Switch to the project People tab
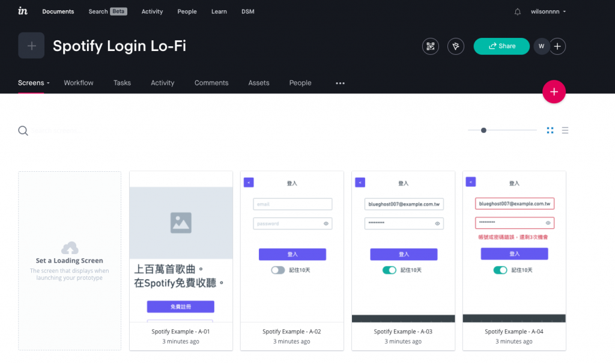Image resolution: width=615 pixels, height=364 pixels. pos(300,83)
